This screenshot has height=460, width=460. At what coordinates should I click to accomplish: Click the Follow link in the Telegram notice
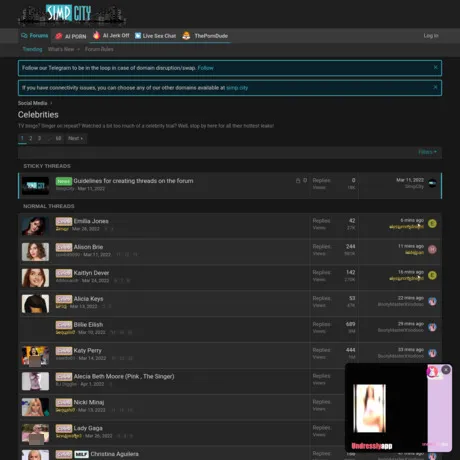pyautogui.click(x=205, y=68)
